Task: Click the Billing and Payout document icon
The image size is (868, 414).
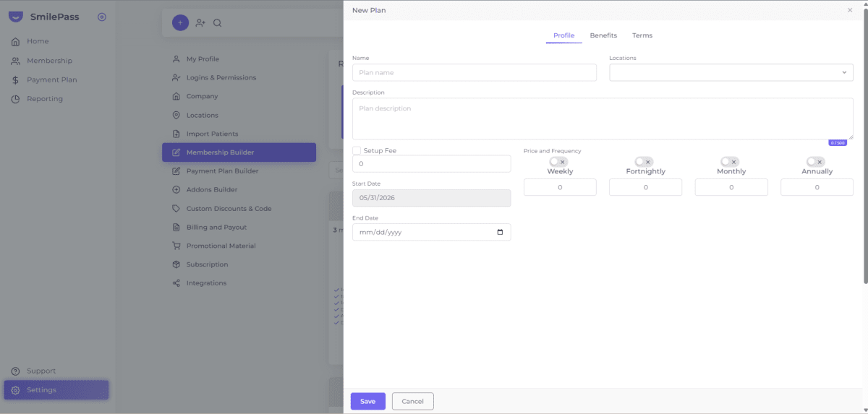Action: (x=176, y=227)
